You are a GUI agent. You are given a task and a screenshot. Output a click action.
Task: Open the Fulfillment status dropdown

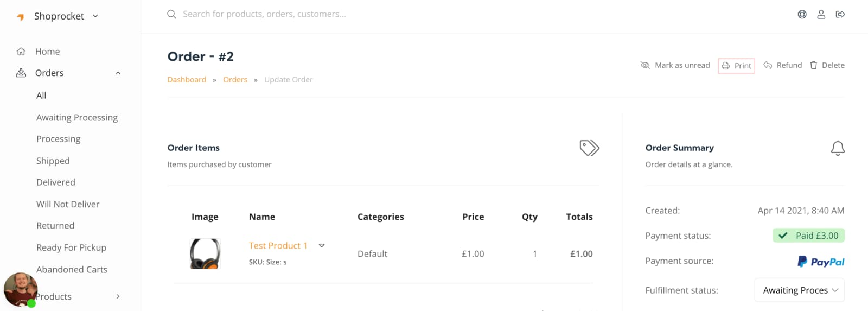point(799,290)
